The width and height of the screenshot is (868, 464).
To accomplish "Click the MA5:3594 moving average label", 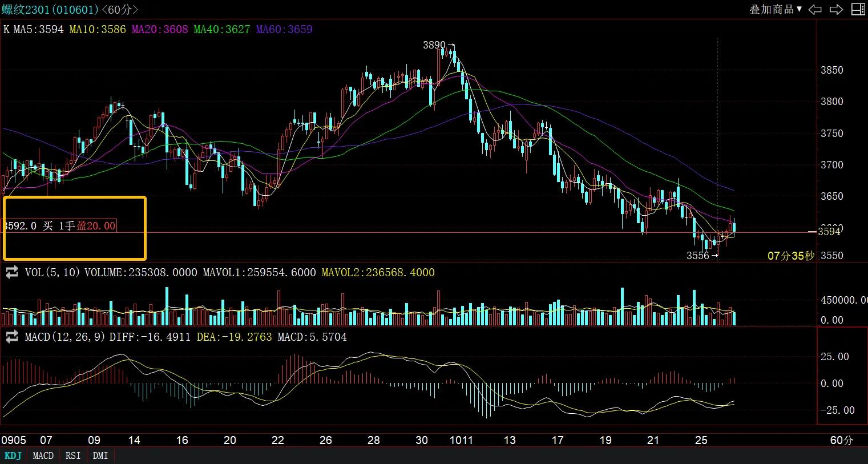I will pyautogui.click(x=38, y=29).
